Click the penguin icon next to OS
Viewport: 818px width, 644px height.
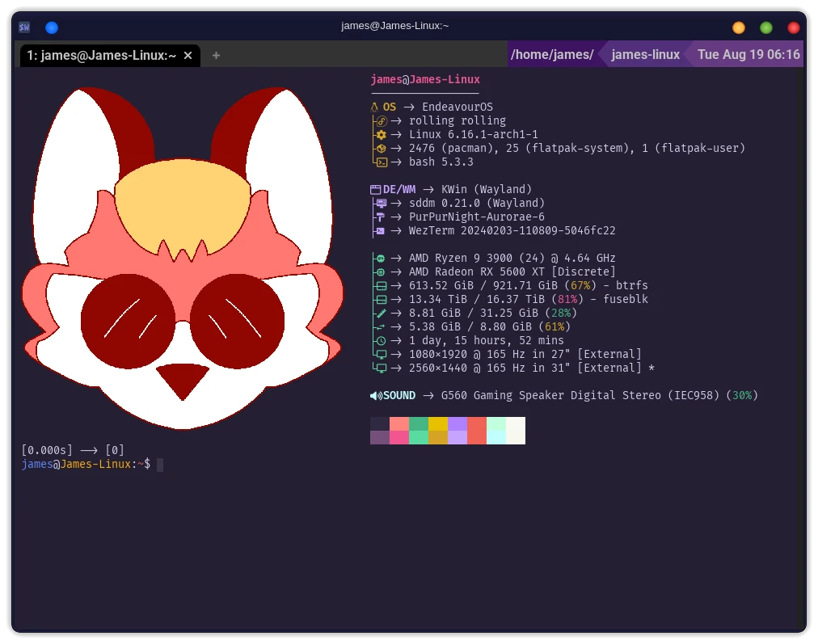[374, 107]
